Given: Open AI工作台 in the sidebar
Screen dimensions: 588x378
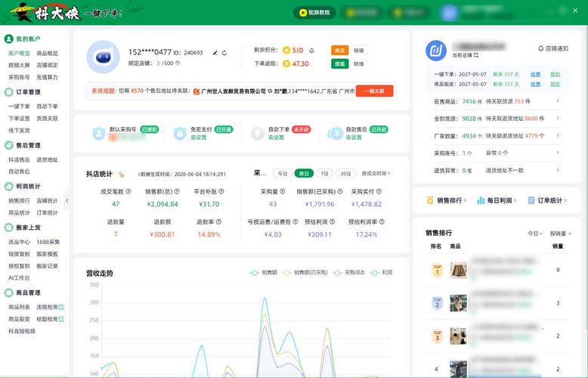Looking at the screenshot, I should point(19,278).
